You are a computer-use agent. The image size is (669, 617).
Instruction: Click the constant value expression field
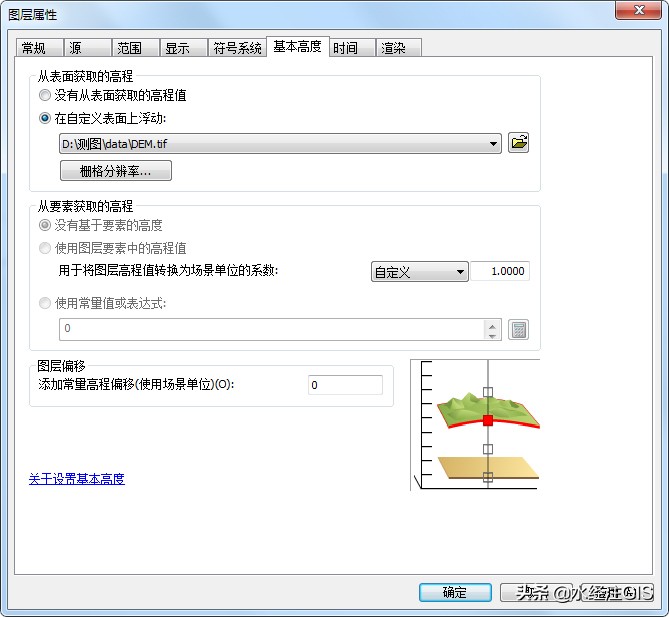pos(272,329)
